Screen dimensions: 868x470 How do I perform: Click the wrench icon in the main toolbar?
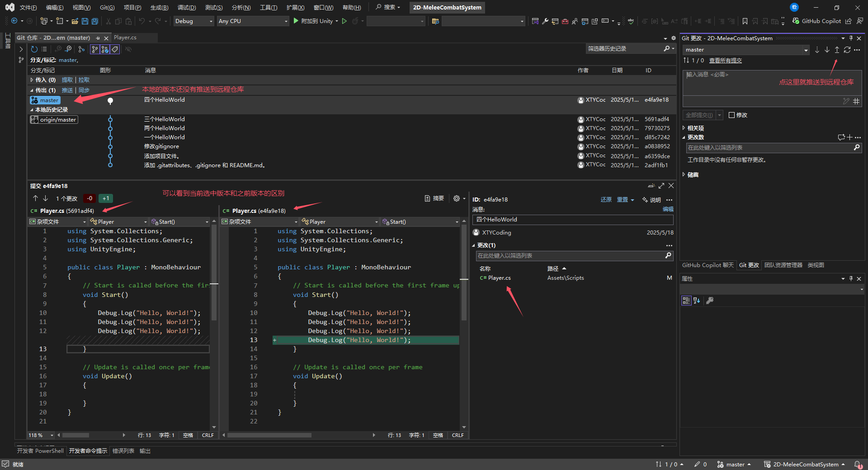click(x=545, y=21)
